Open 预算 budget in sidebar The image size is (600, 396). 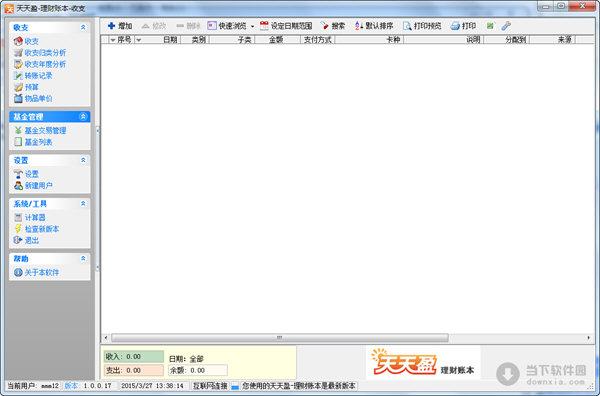tap(26, 87)
